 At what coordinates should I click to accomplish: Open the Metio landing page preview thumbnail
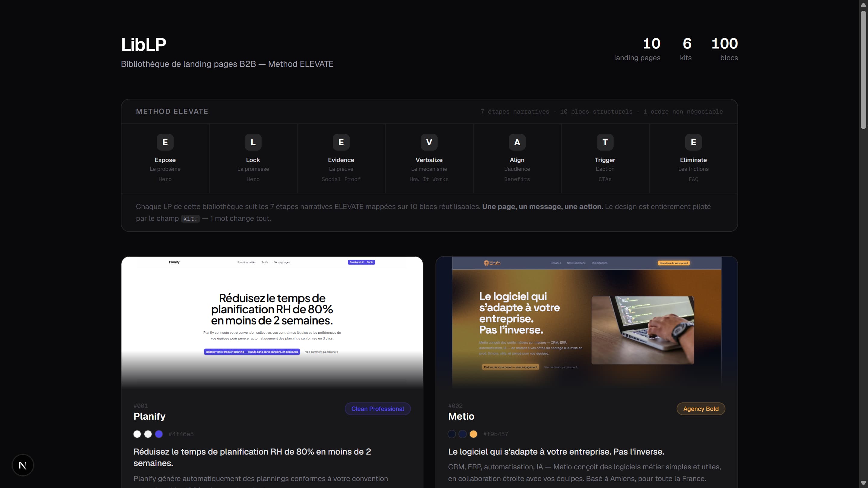(587, 322)
